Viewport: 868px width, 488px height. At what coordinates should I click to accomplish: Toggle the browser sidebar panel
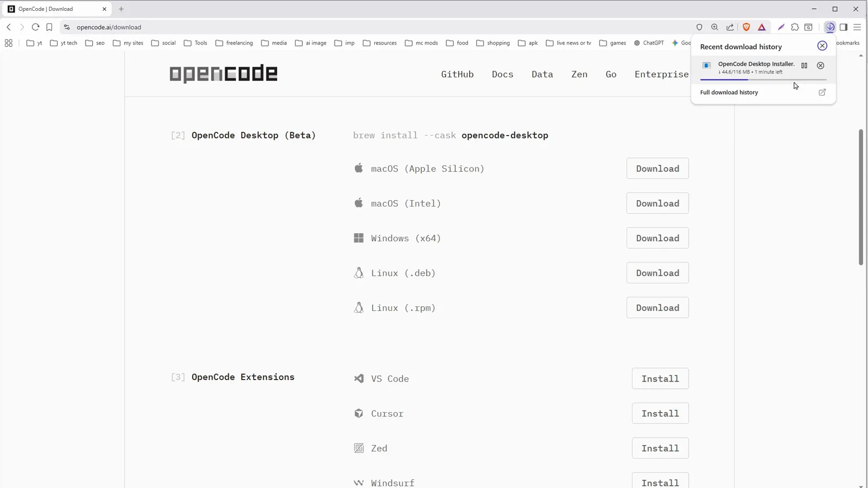[844, 27]
